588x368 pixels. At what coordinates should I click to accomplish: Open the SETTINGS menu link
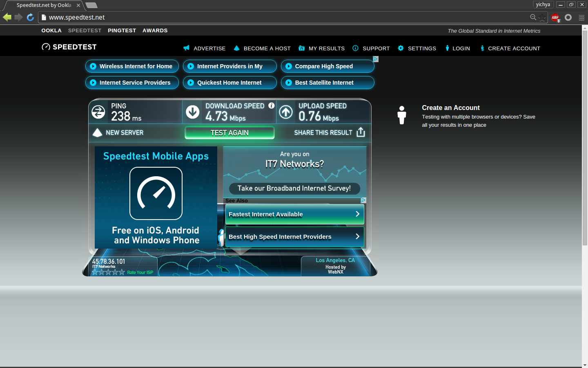(x=422, y=48)
